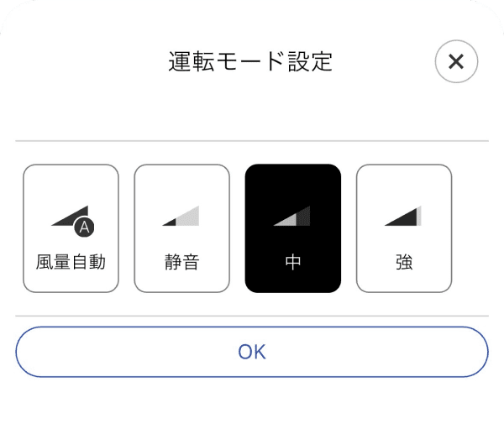This screenshot has width=504, height=429.
Task: Tap the black highlighted mode tile
Action: 292,228
